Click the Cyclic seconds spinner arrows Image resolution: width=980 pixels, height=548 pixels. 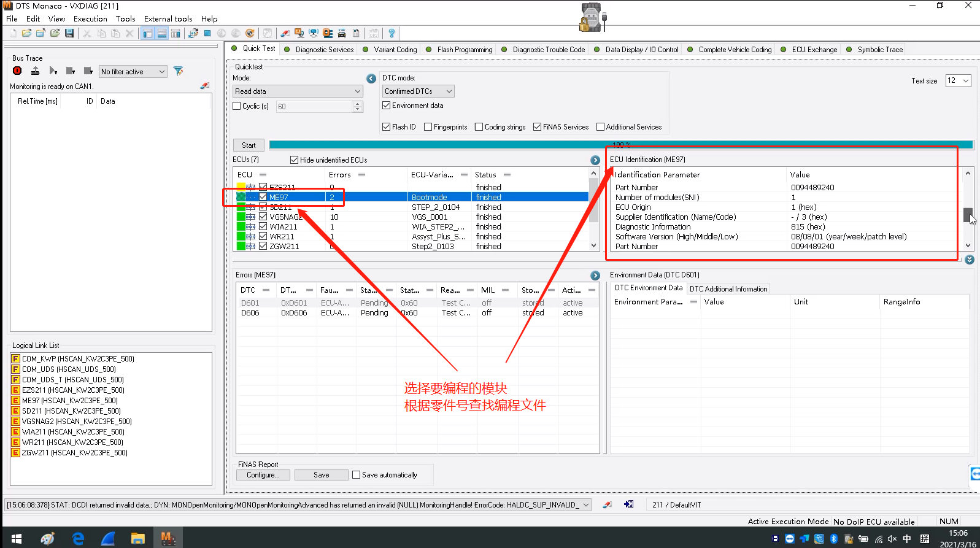coord(358,107)
